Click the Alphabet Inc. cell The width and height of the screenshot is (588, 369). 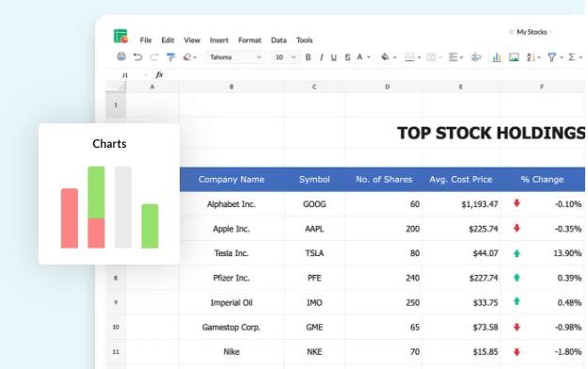(x=231, y=204)
